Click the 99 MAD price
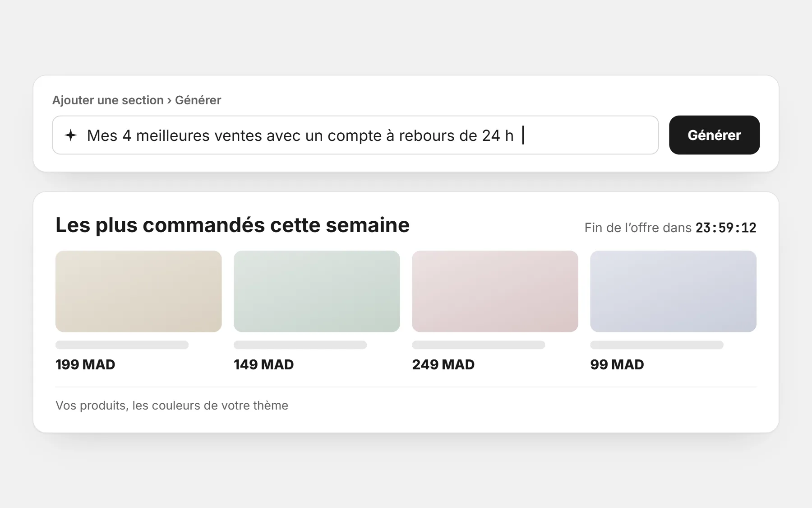 [x=617, y=364]
